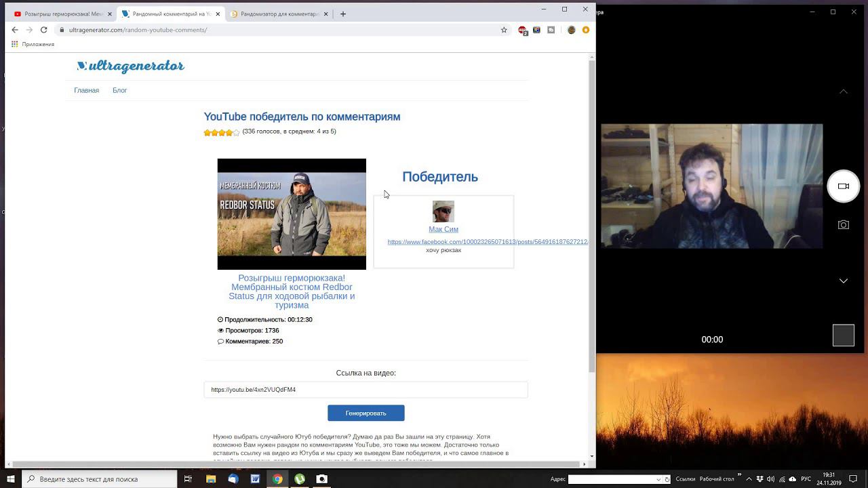The image size is (868, 488).
Task: Close the Рандомный комментарий tab
Action: point(216,14)
